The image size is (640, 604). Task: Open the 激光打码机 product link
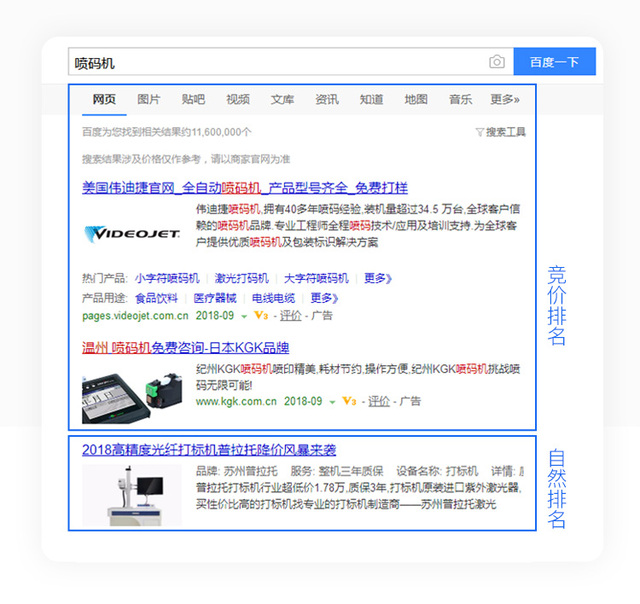point(242,278)
